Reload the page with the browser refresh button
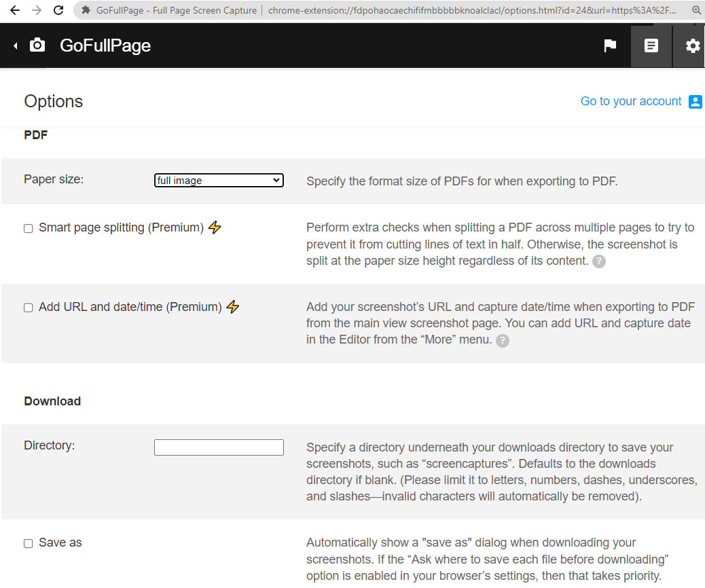705x588 pixels. pyautogui.click(x=58, y=10)
